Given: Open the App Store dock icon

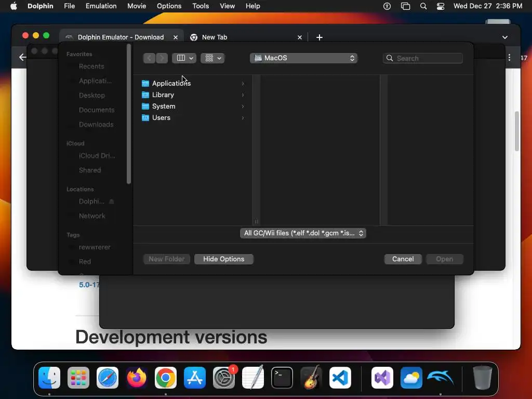Looking at the screenshot, I should pos(195,378).
